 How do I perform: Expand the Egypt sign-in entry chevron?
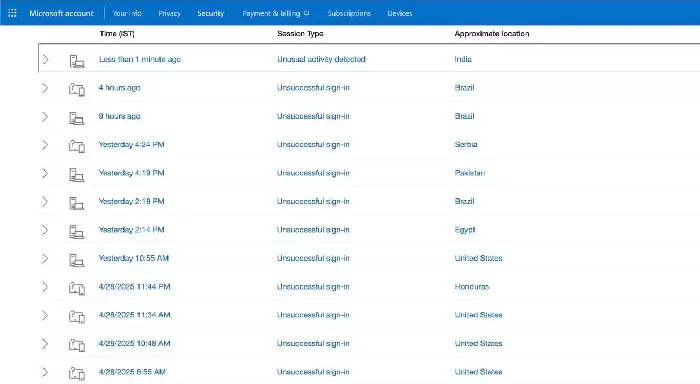45,230
